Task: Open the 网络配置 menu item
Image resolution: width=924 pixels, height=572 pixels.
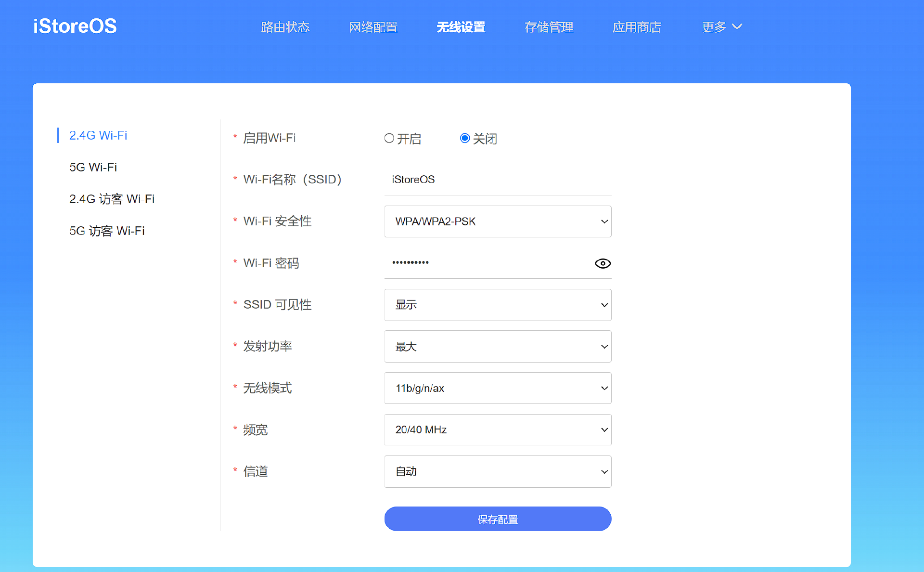Action: tap(373, 27)
